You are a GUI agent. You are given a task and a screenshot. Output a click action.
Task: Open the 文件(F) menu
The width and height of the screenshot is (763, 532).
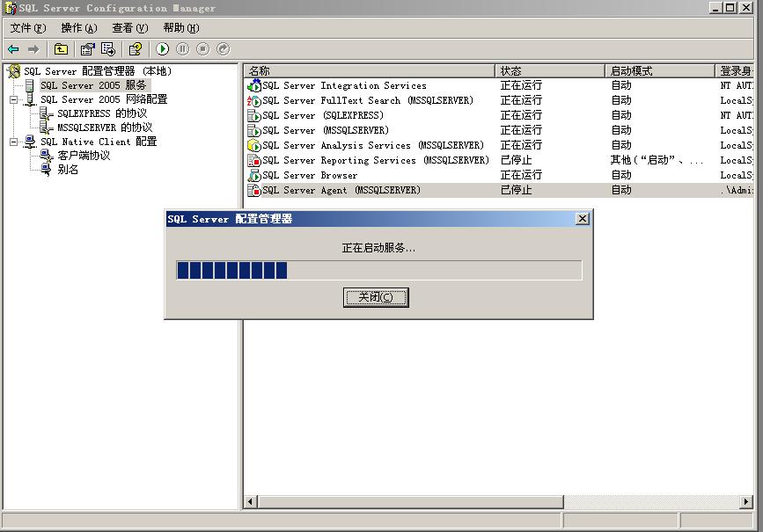pyautogui.click(x=27, y=28)
